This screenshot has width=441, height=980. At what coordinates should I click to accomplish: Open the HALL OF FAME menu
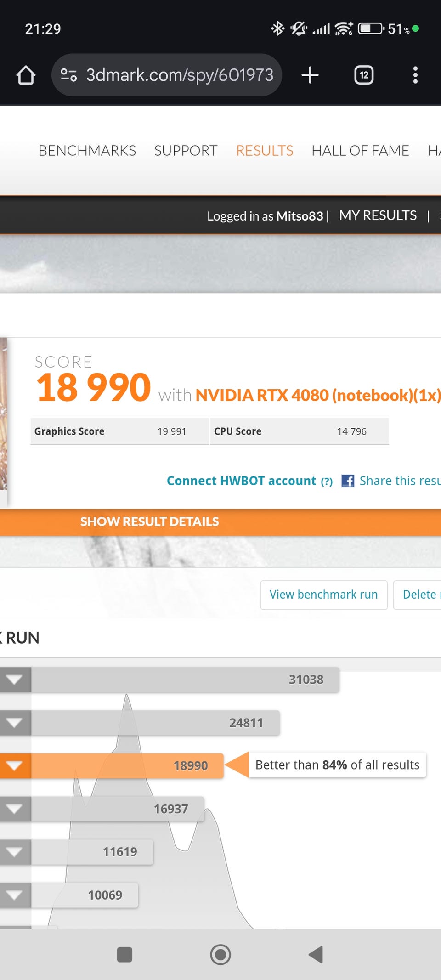click(360, 151)
